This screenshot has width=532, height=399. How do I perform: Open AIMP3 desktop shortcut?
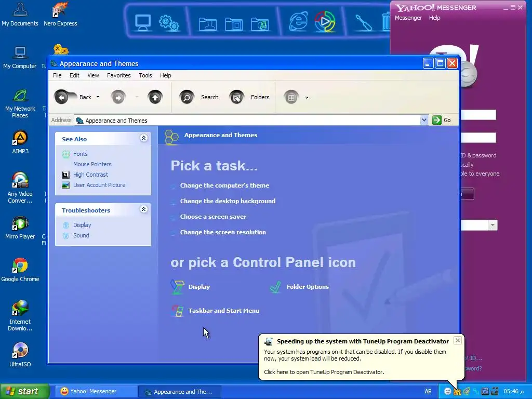pyautogui.click(x=20, y=142)
